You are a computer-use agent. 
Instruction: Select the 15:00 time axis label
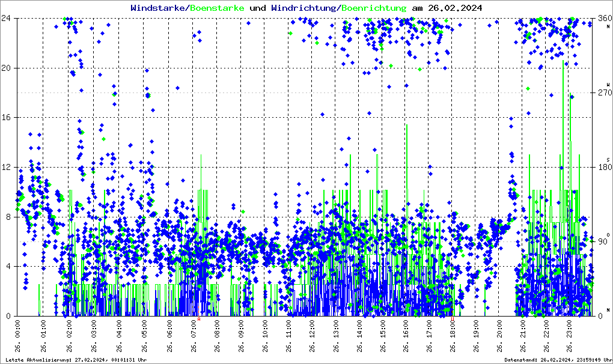tap(382, 336)
